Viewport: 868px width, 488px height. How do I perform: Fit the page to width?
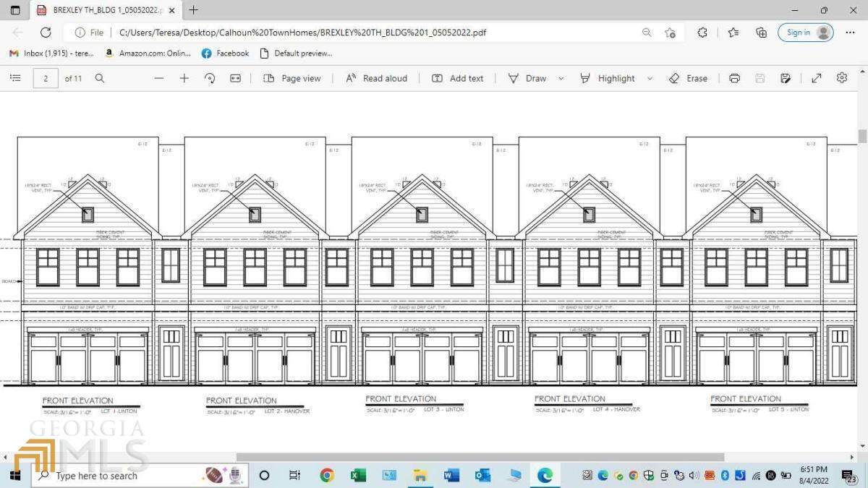point(235,78)
